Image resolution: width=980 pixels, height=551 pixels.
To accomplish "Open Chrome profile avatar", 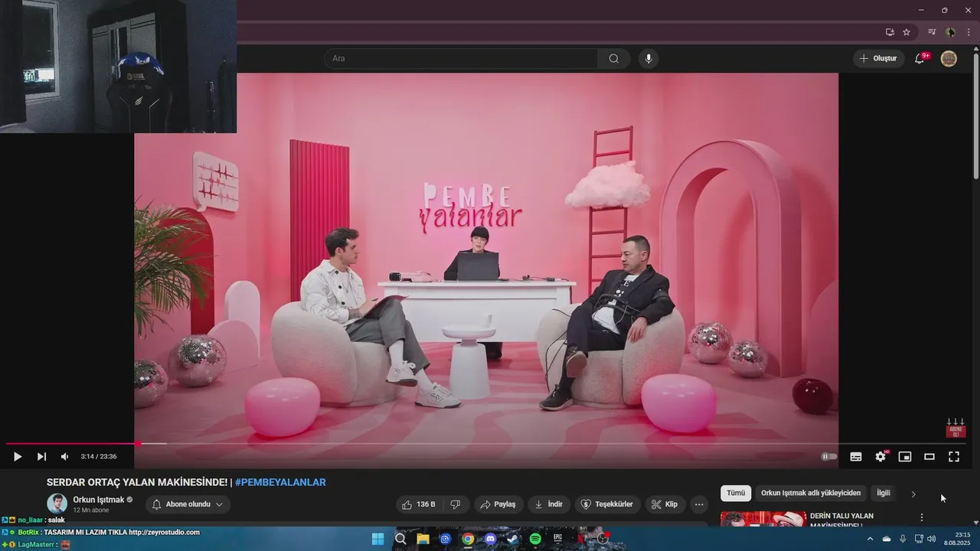I will pos(950,32).
